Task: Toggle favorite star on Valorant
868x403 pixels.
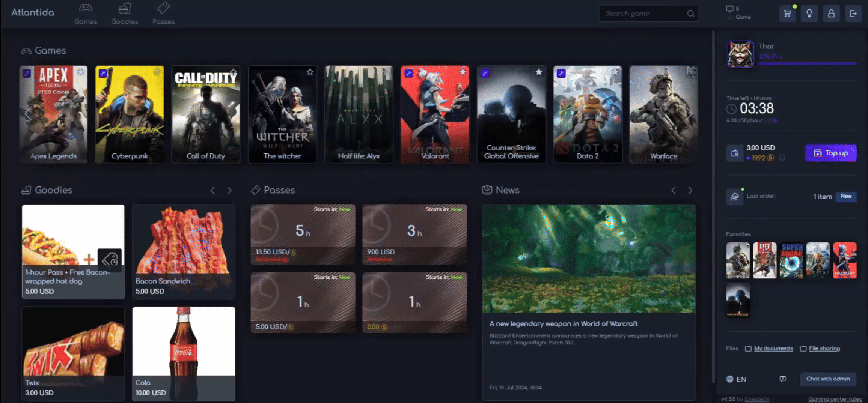Action: [x=463, y=72]
